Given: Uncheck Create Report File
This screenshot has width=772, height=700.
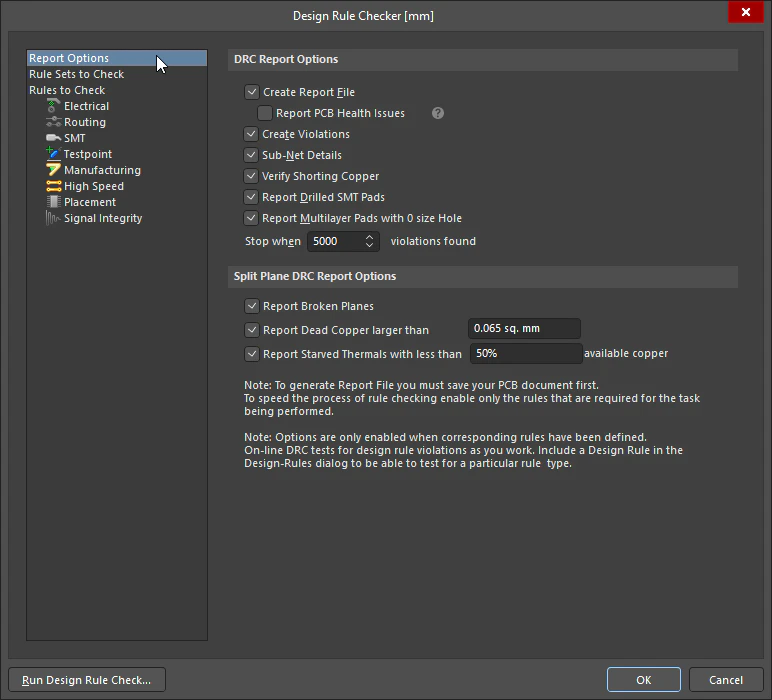Looking at the screenshot, I should click(252, 92).
